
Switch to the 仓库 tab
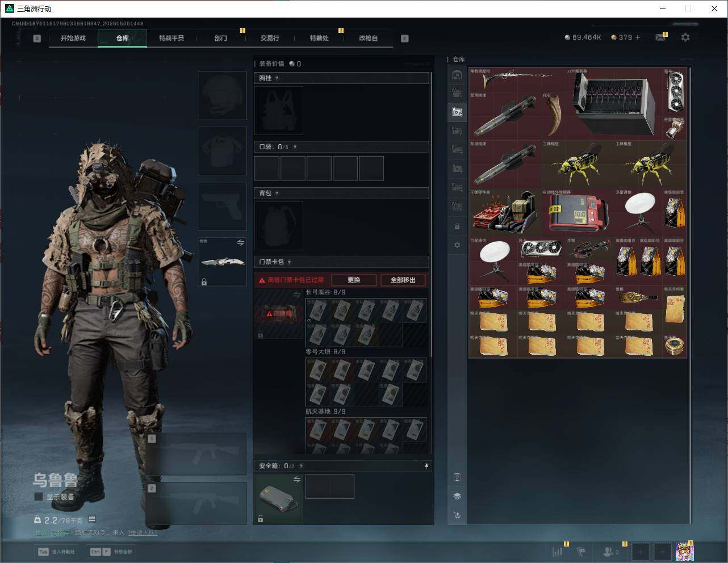tap(123, 38)
